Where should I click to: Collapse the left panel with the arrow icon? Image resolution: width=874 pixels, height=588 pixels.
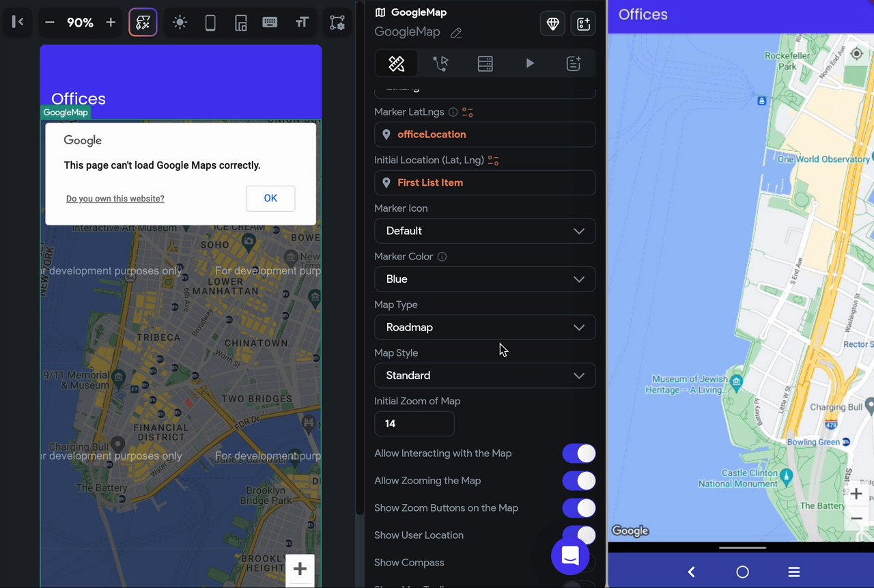click(18, 23)
